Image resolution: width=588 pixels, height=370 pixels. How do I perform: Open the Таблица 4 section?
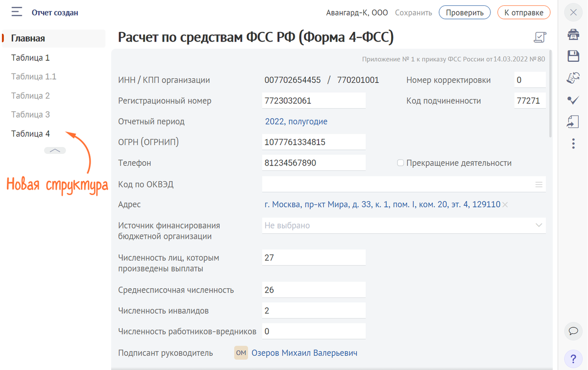(30, 133)
